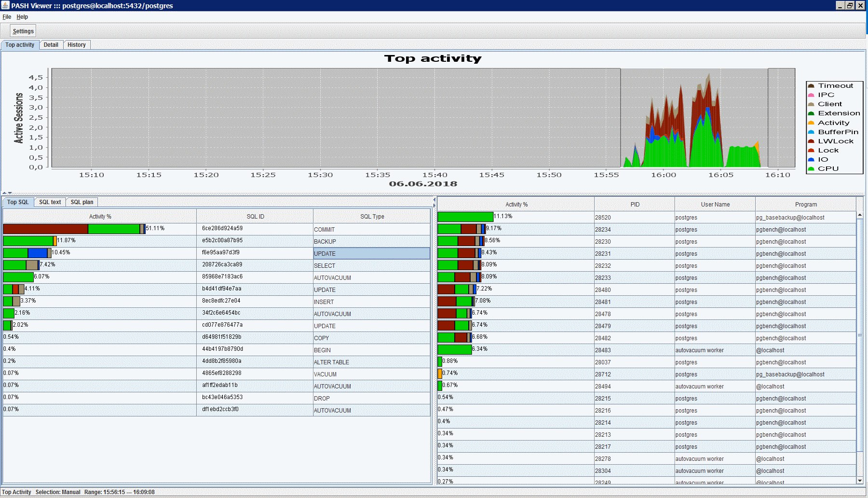
Task: Click the SQL ID column header
Action: click(x=255, y=217)
